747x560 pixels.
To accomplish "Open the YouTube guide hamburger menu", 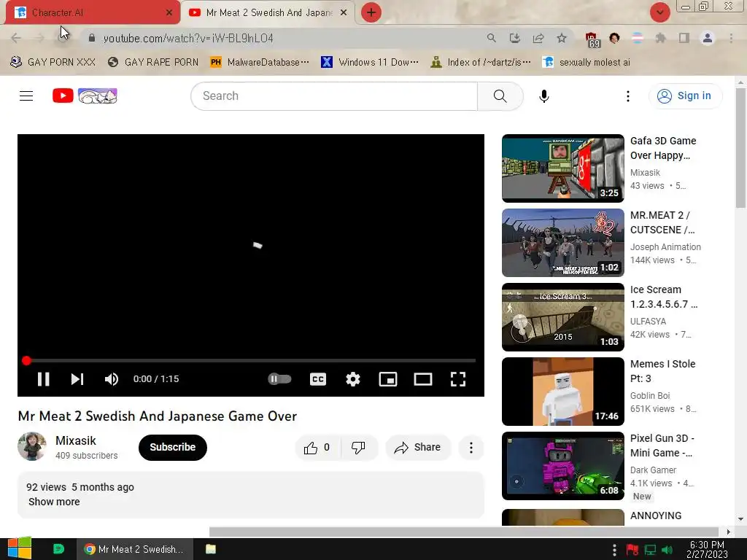I will (x=26, y=96).
